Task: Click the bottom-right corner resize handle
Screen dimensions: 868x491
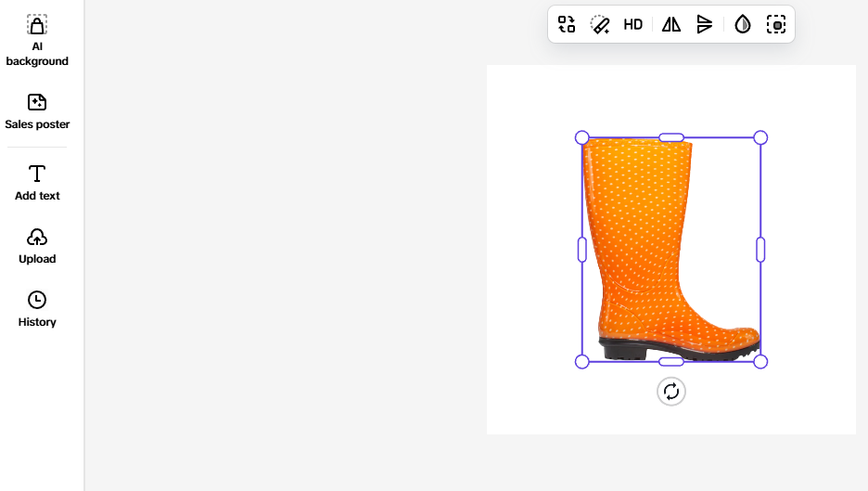Action: point(760,362)
